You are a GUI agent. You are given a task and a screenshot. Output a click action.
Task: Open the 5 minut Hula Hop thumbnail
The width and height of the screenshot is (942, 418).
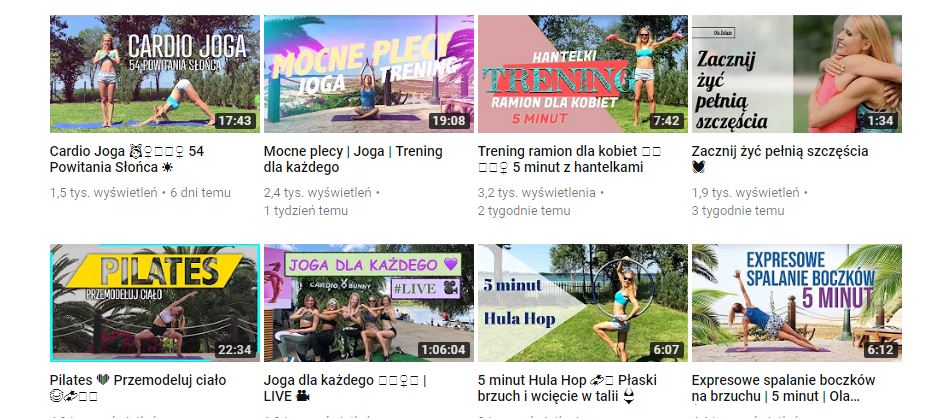pyautogui.click(x=583, y=303)
